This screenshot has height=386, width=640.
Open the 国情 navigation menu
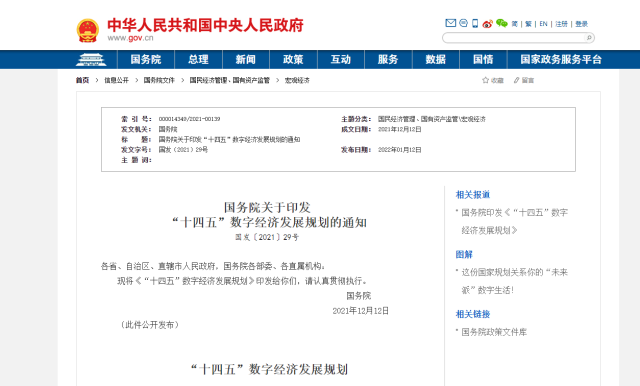tap(483, 60)
